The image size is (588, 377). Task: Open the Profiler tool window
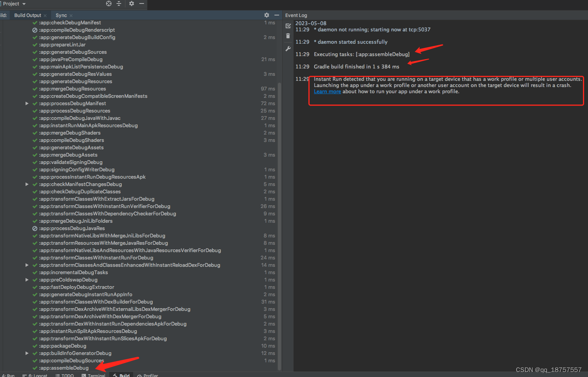click(x=150, y=375)
